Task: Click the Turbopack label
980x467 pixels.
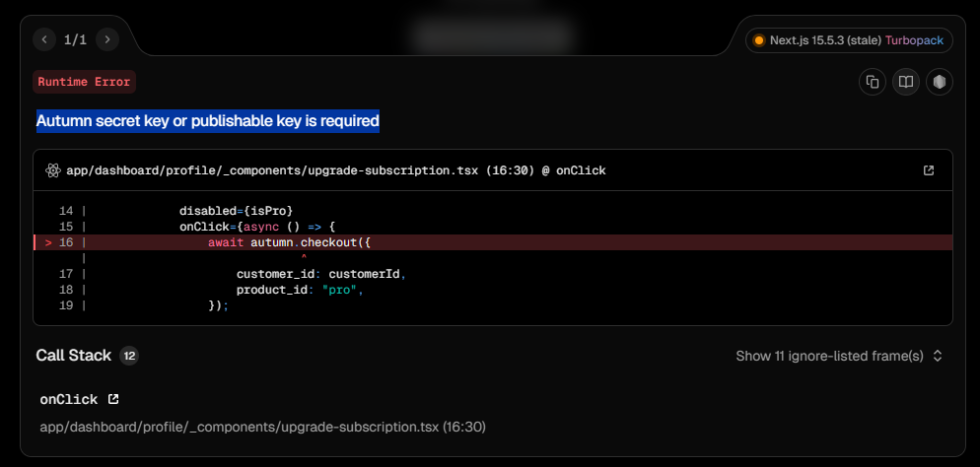Action: point(912,40)
